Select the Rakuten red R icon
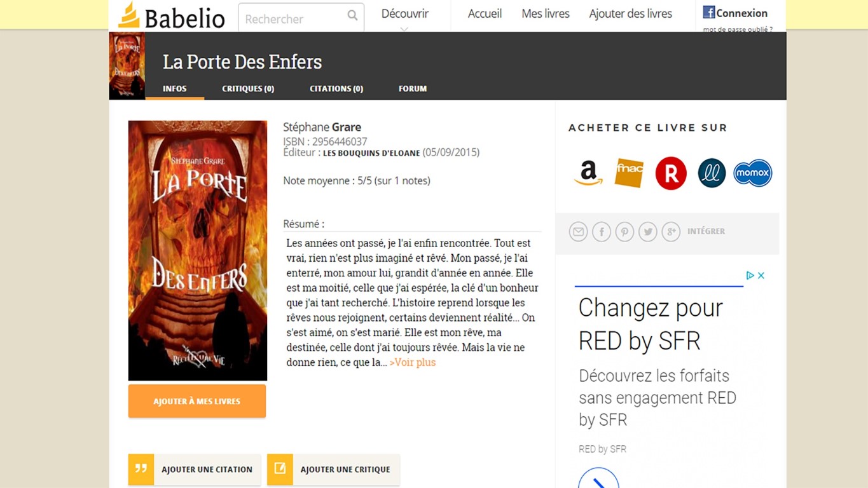Screen dimensions: 868x488 [671, 173]
